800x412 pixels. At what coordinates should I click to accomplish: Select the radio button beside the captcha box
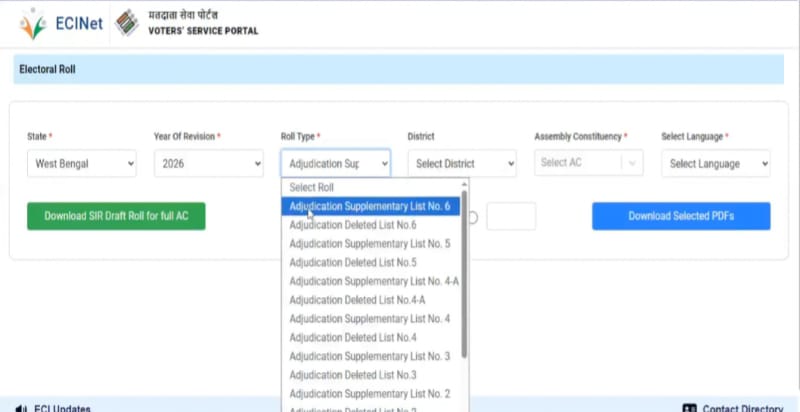tap(473, 217)
